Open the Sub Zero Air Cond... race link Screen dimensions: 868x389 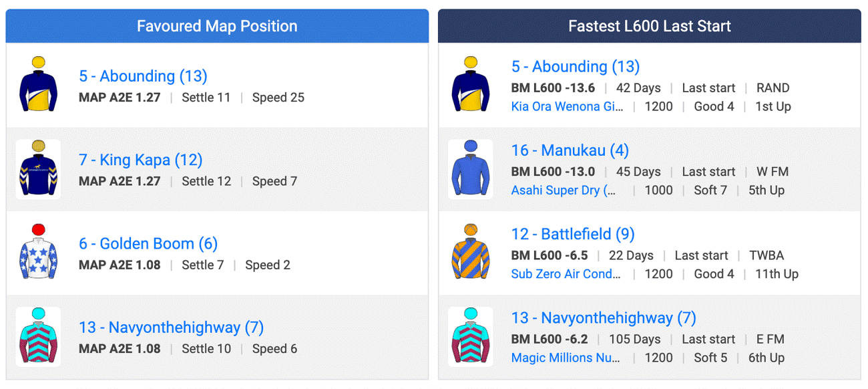click(566, 274)
